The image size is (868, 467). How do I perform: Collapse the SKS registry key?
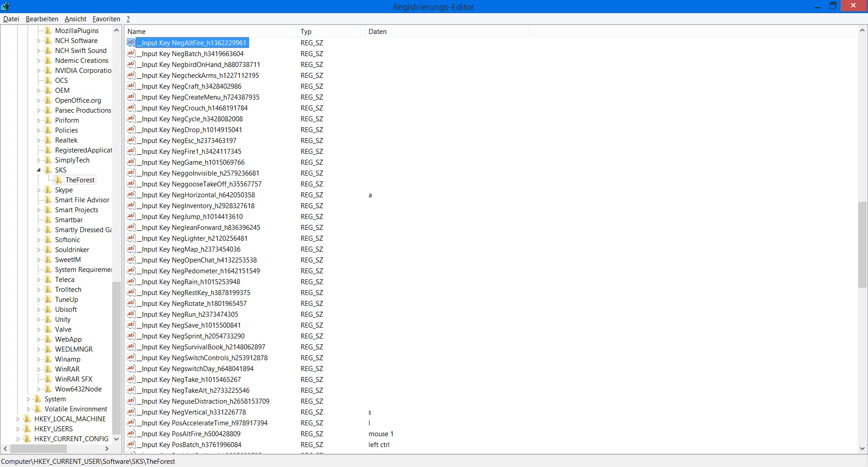38,170
